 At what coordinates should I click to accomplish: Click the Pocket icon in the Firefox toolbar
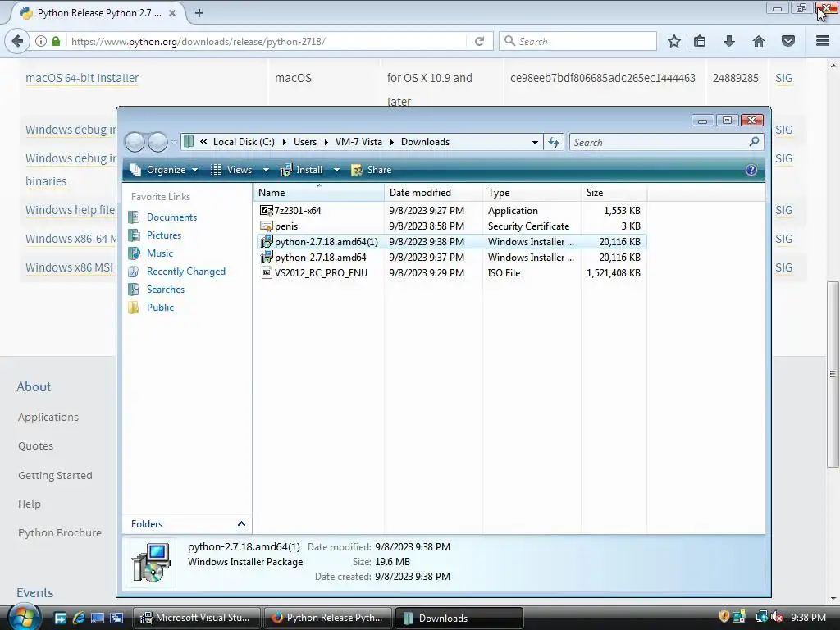(x=788, y=41)
